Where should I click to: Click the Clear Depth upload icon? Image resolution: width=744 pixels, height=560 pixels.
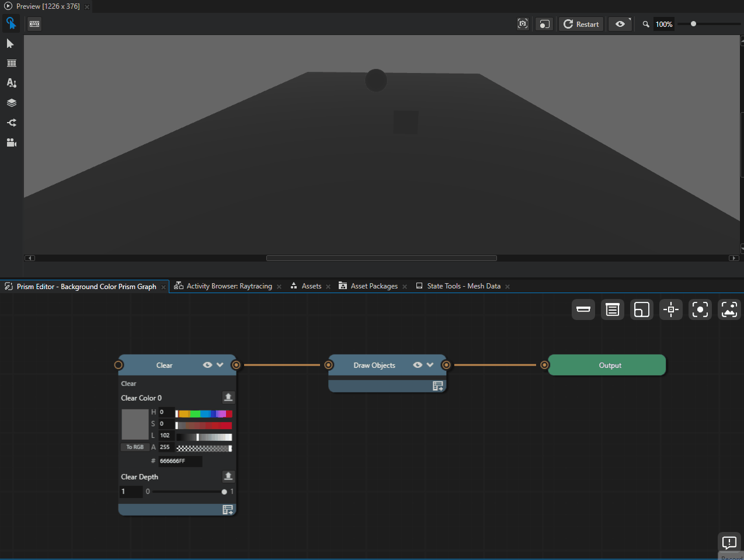pyautogui.click(x=228, y=476)
